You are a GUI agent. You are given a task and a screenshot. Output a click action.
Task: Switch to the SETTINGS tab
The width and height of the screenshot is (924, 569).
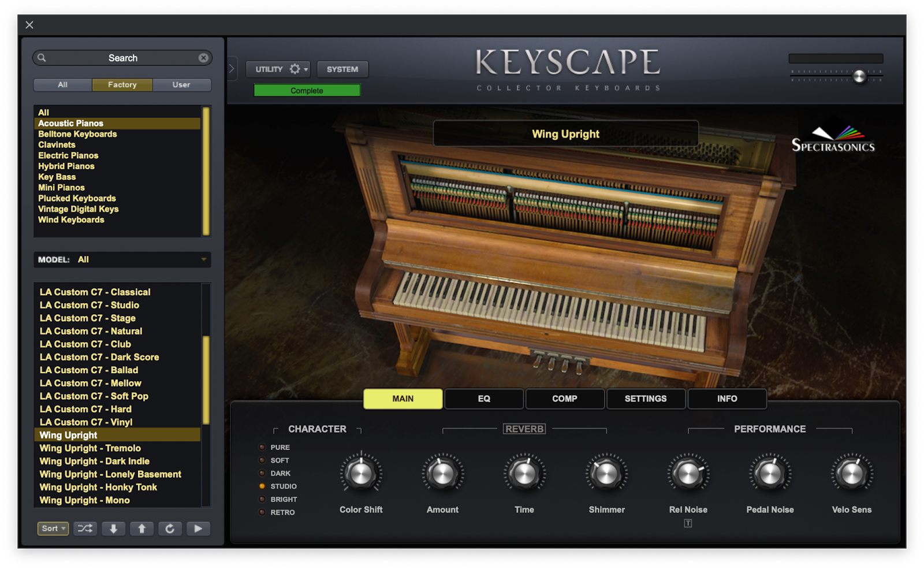(646, 399)
